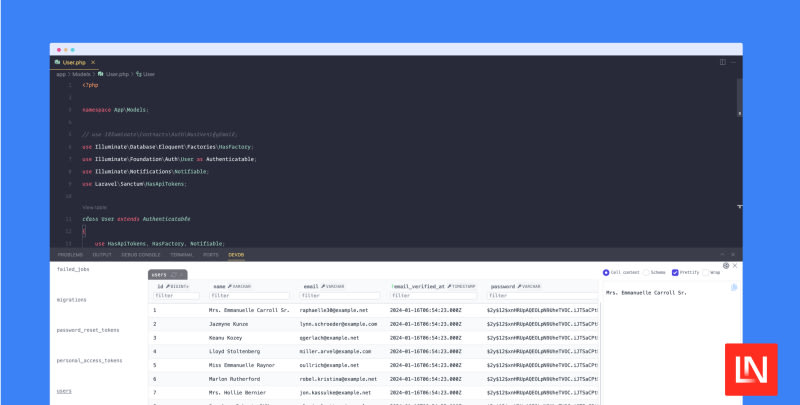Open the editor more actions menu
The image size is (800, 405).
(734, 62)
